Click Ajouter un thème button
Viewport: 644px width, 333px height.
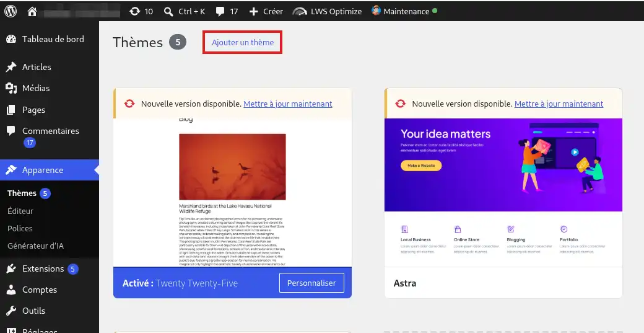(242, 42)
